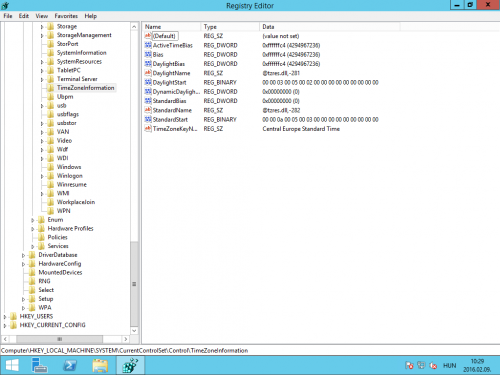Select 'Central Europe Standard Time' data cell
500x375 pixels.
coord(301,129)
